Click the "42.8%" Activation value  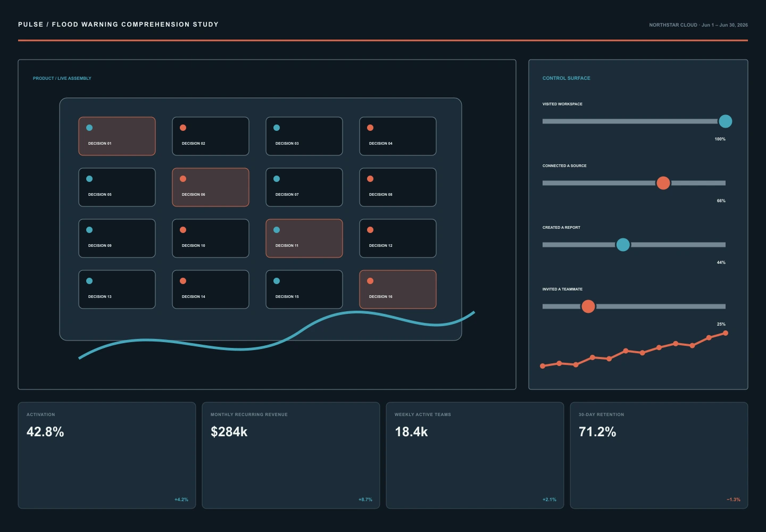pos(45,431)
